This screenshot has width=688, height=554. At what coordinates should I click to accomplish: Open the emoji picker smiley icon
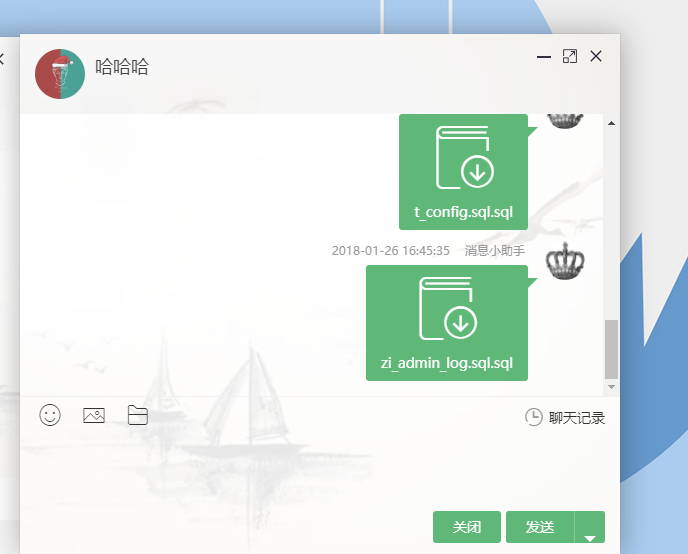pos(50,415)
